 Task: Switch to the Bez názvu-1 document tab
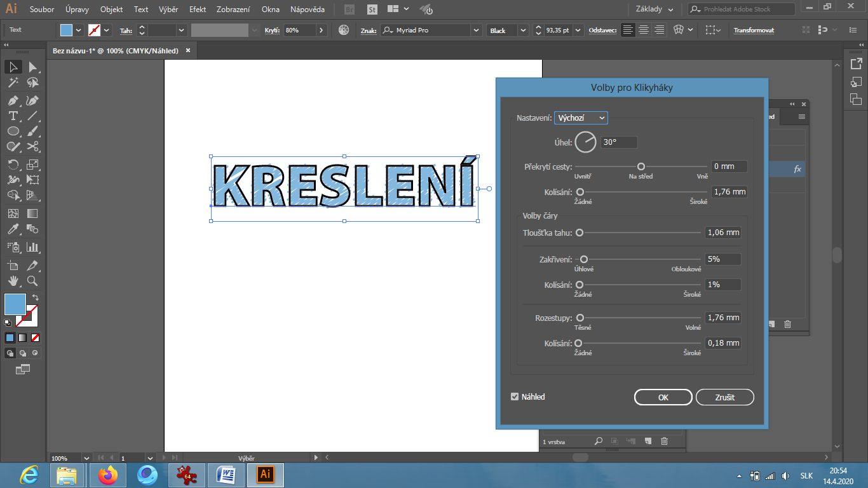click(x=114, y=50)
